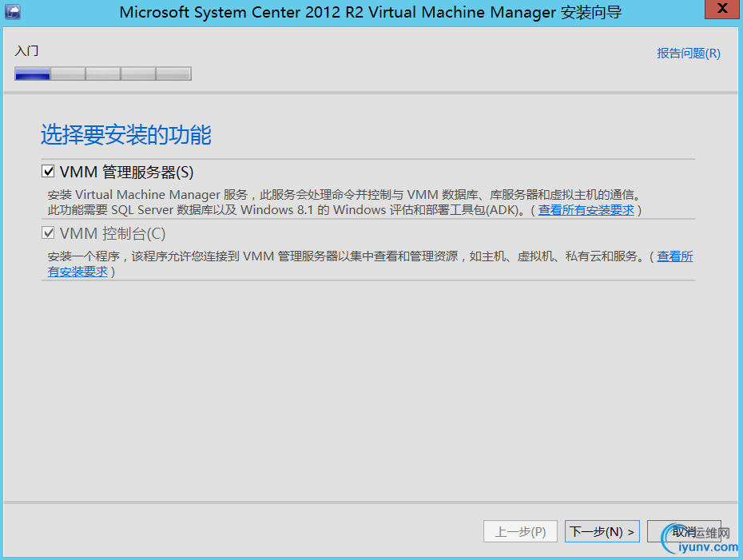Toggle the VMM 管理服务器(S) checkbox
The height and width of the screenshot is (560, 743).
[48, 171]
